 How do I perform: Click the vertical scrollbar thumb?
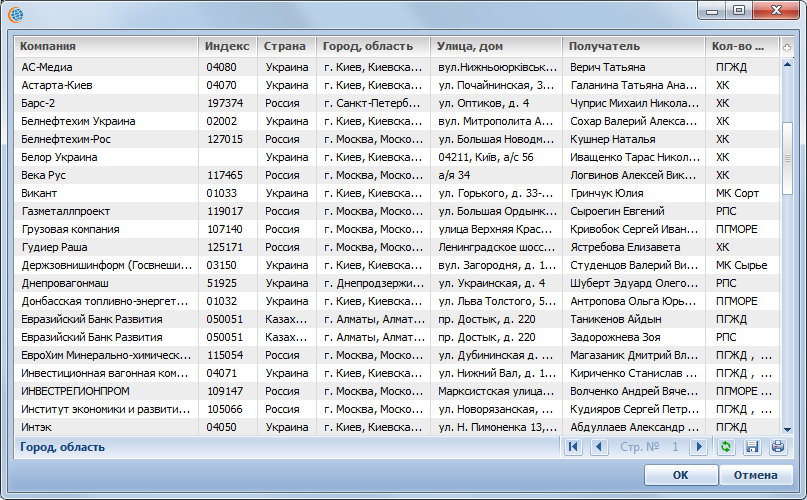click(787, 158)
